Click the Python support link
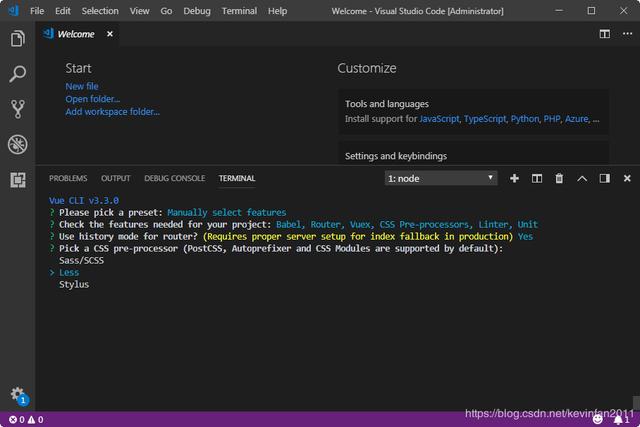Viewport: 640px width, 427px height. (525, 119)
